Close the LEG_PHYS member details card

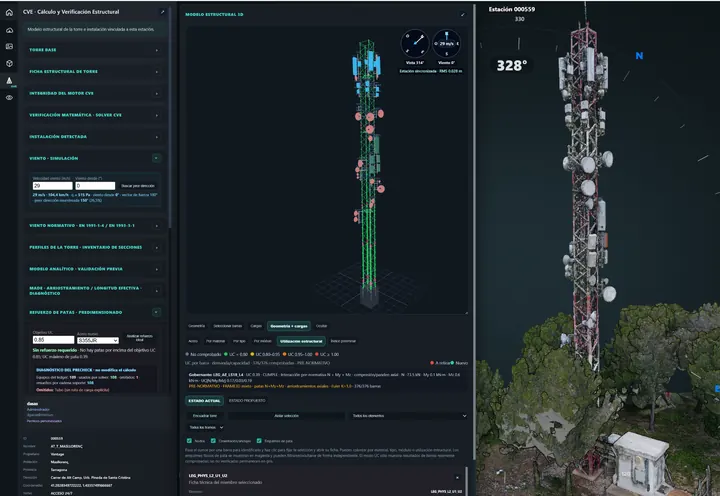pos(457,477)
